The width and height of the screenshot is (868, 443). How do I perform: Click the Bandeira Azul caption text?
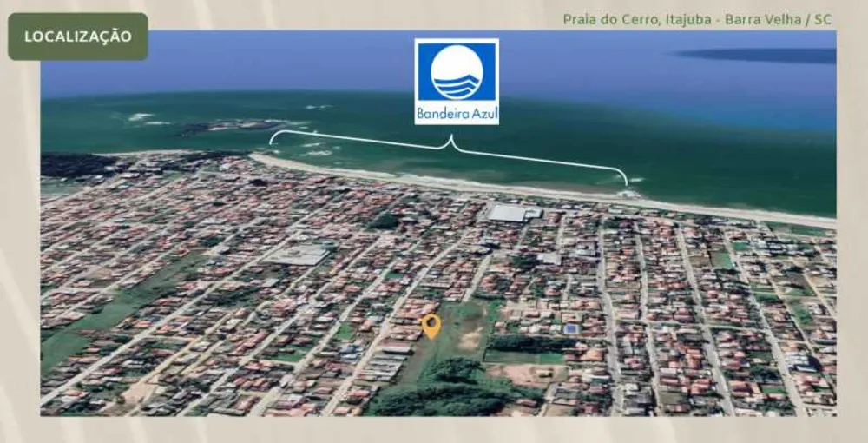coord(457,114)
